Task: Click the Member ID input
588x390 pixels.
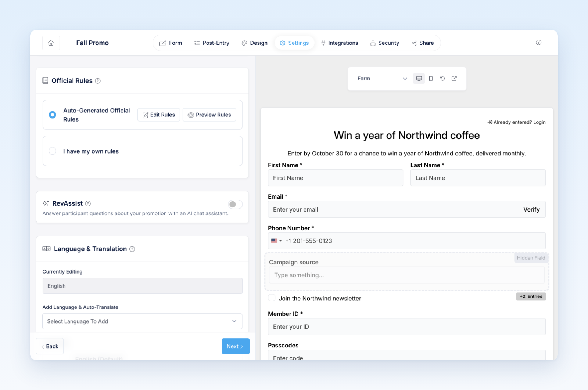Action: pos(407,326)
